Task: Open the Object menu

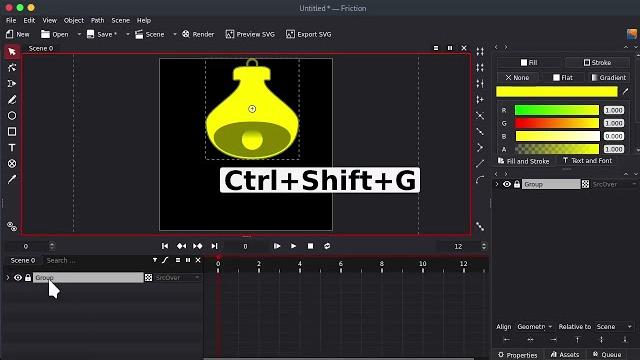Action: [x=73, y=20]
